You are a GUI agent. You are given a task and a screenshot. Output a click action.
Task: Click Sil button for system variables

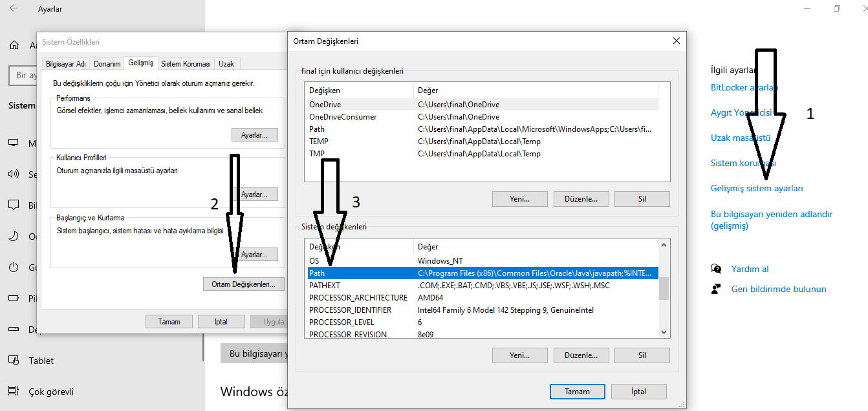pyautogui.click(x=642, y=355)
